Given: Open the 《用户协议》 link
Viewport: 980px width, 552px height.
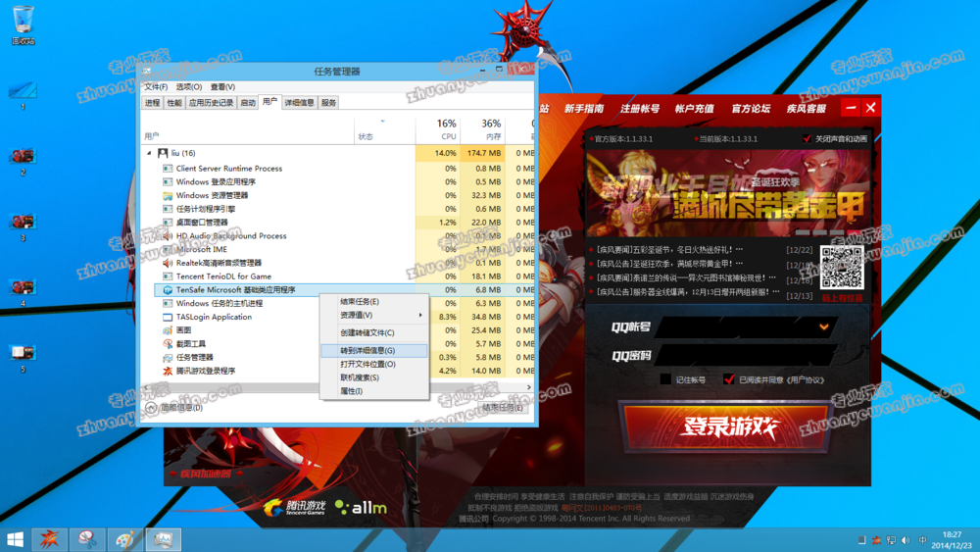Looking at the screenshot, I should pyautogui.click(x=805, y=379).
